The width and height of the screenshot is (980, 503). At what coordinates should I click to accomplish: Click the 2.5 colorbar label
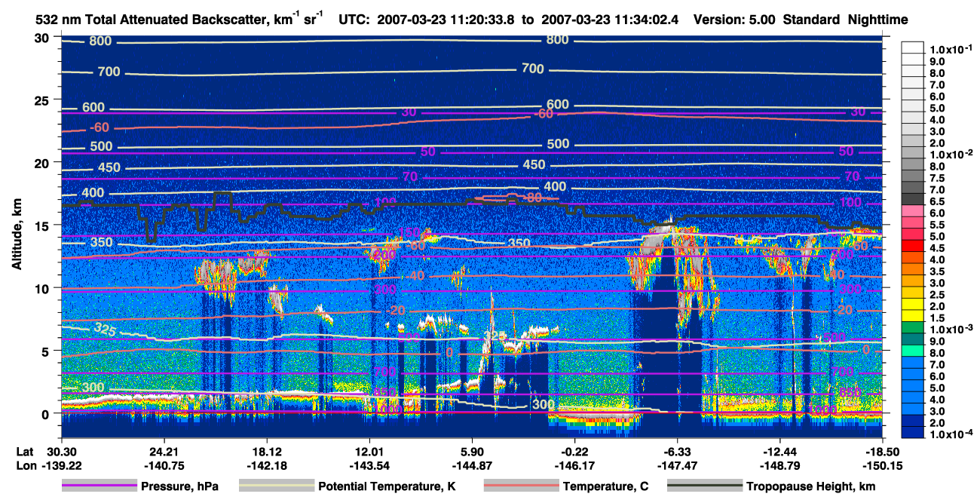coord(937,295)
